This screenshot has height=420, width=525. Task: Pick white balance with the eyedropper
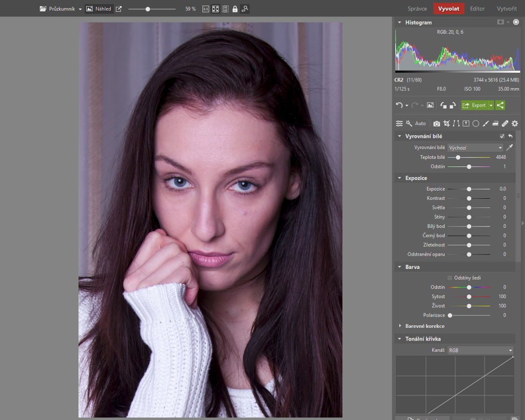point(509,148)
